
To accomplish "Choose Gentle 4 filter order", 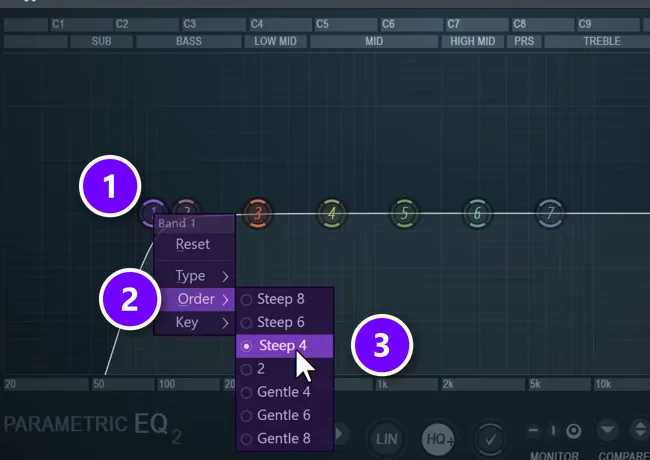I will [285, 392].
